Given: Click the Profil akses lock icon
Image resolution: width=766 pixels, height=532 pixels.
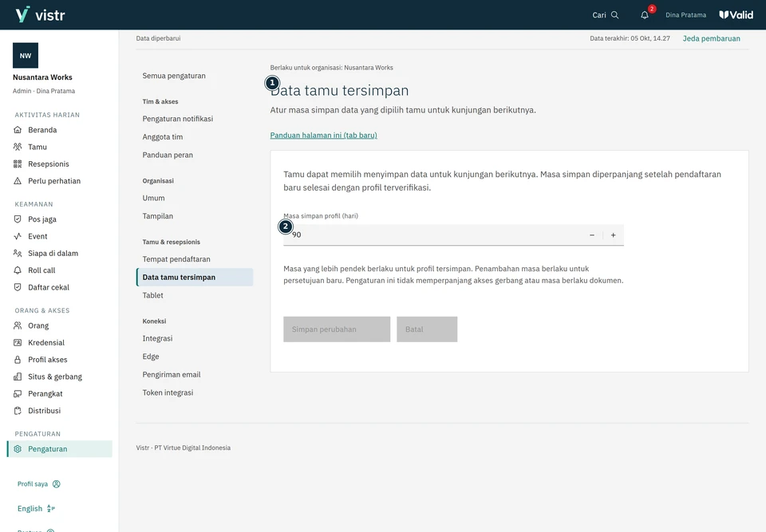Looking at the screenshot, I should tap(18, 360).
